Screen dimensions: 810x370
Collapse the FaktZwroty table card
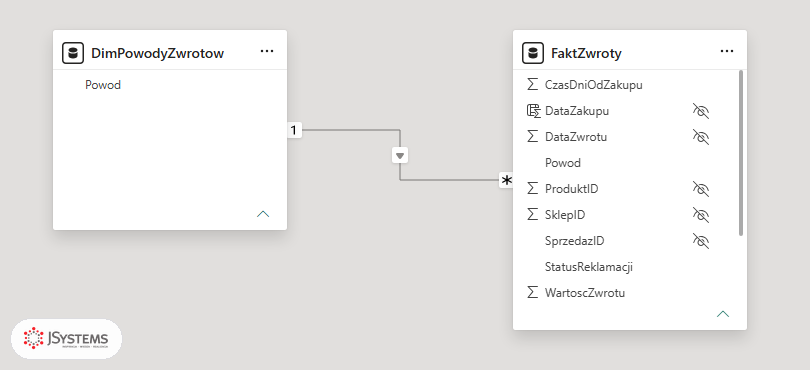tap(723, 314)
